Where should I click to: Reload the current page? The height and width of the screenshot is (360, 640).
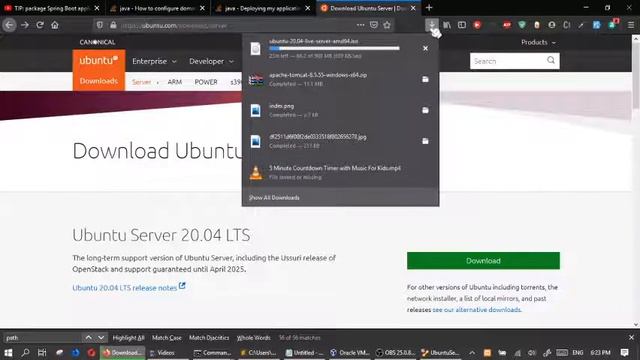click(x=40, y=25)
